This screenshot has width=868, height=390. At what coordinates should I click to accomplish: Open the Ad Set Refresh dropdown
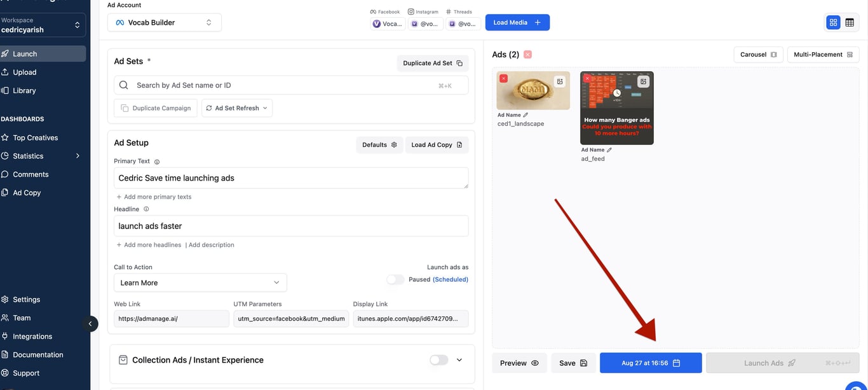pos(237,108)
